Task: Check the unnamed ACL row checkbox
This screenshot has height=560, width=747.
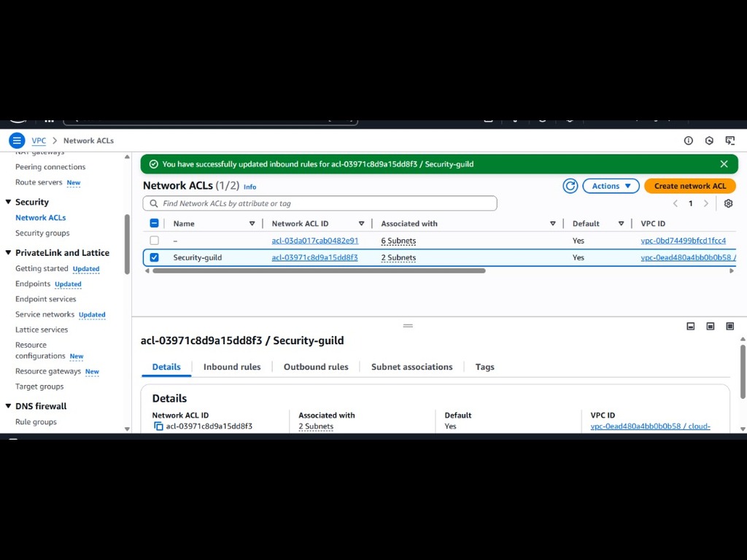Action: coord(155,241)
